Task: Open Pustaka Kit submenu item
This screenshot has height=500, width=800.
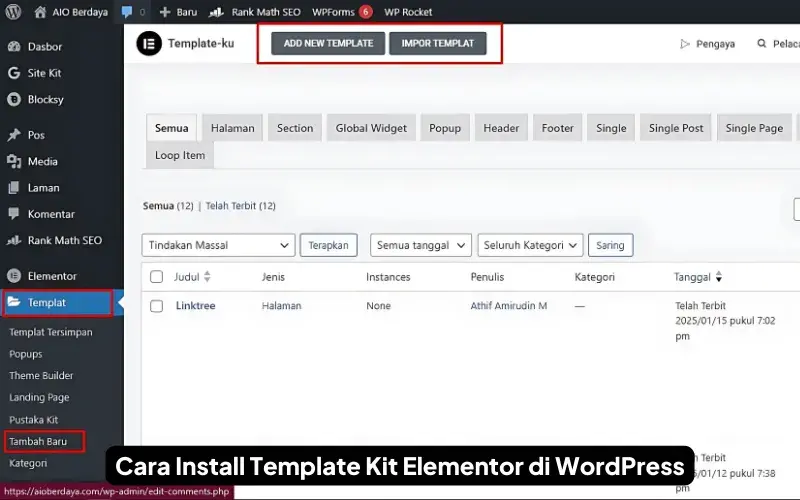Action: [33, 420]
